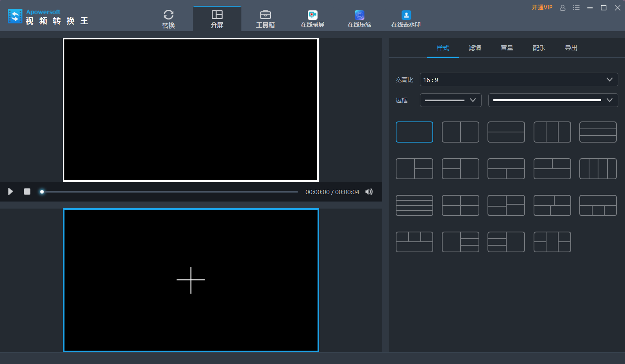Select the two-by-two grid layout
Screen dimensions: 625x364
[461, 205]
